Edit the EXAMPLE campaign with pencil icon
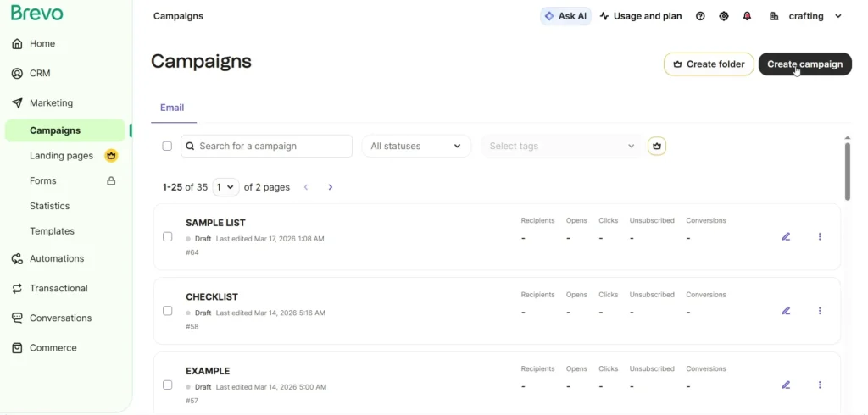Viewport: 868px width, 415px height. pyautogui.click(x=786, y=385)
